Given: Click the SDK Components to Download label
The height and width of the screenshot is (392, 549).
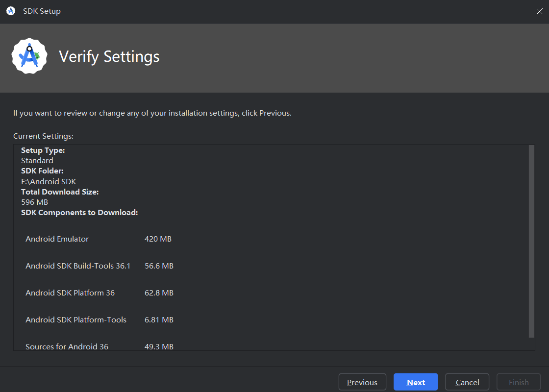Looking at the screenshot, I should pyautogui.click(x=79, y=213).
